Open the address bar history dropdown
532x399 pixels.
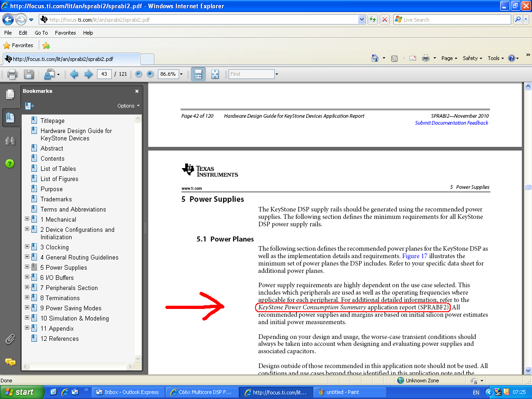362,20
